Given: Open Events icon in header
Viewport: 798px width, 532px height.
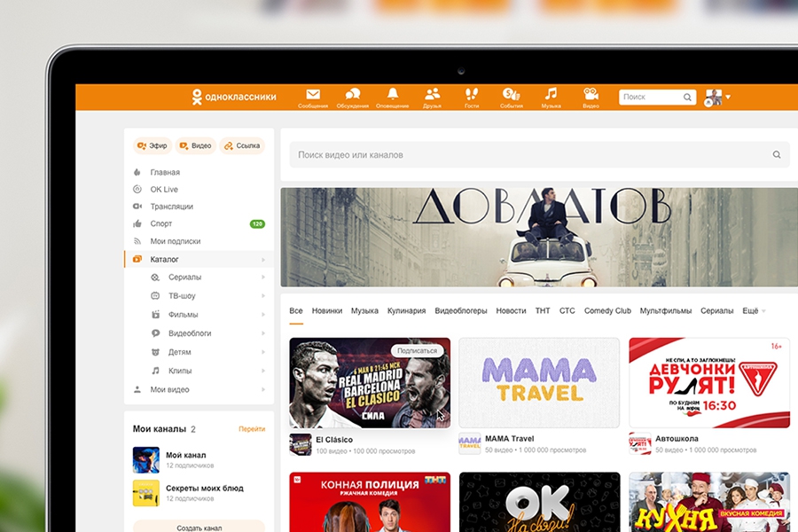Looking at the screenshot, I should (511, 94).
